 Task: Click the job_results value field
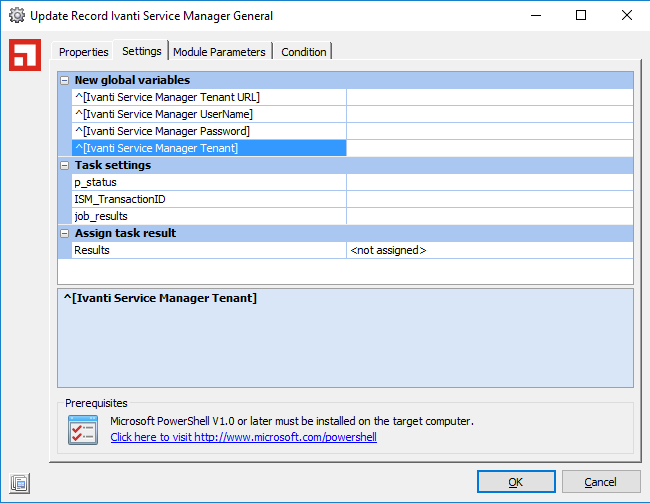pos(490,216)
